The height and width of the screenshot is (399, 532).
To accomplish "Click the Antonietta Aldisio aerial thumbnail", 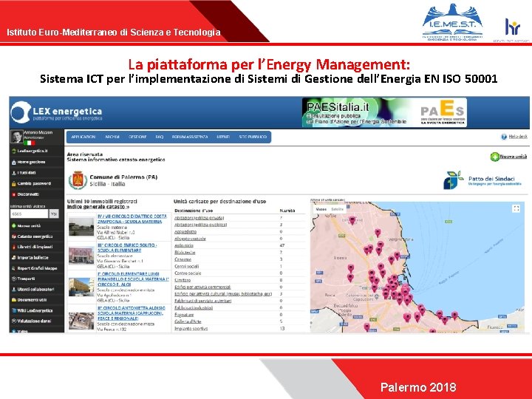I will (x=81, y=321).
